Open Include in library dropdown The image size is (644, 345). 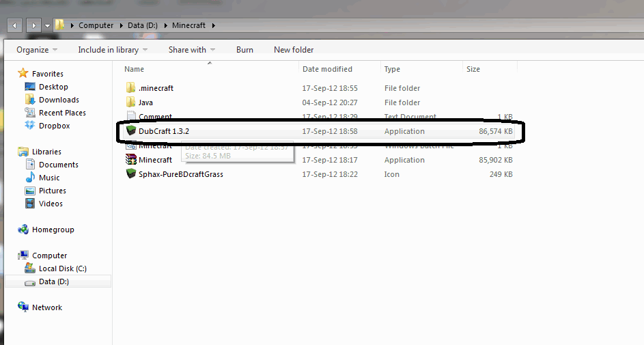pos(113,50)
